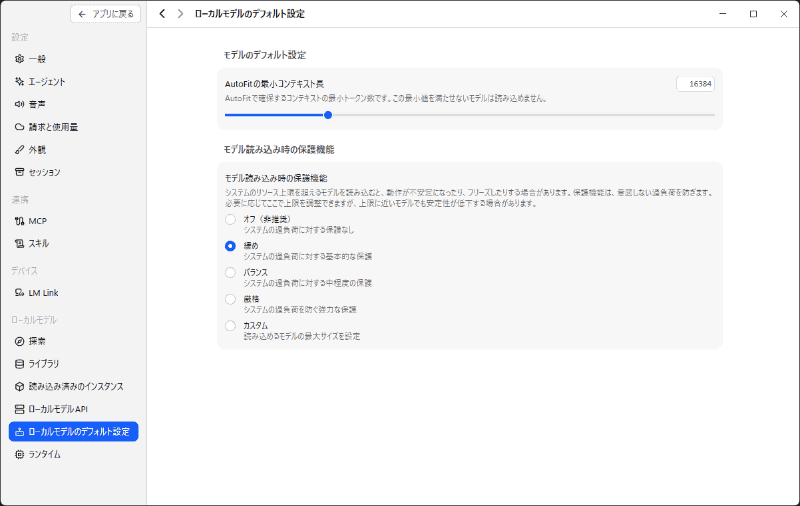Click the 一般 gear icon in sidebar
The width and height of the screenshot is (800, 506).
tap(19, 59)
